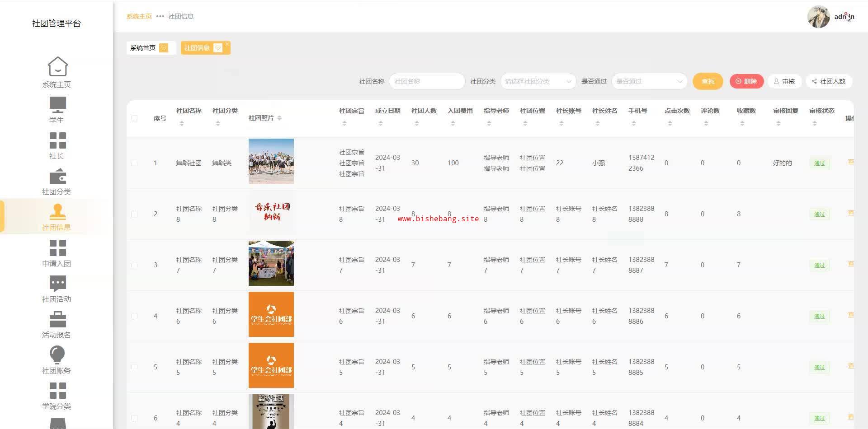This screenshot has width=868, height=429.
Task: Open the 申请入团 grid icon in sidebar
Action: click(x=57, y=248)
